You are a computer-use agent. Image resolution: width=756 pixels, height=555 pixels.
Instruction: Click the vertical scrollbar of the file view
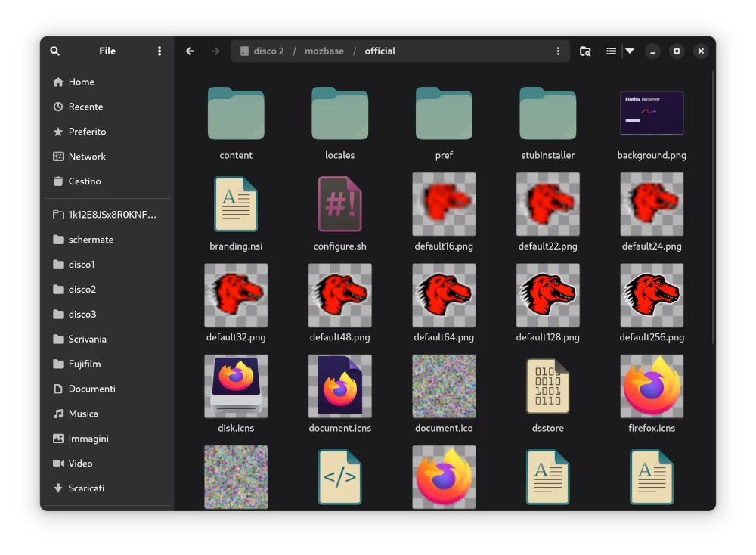pos(713,207)
